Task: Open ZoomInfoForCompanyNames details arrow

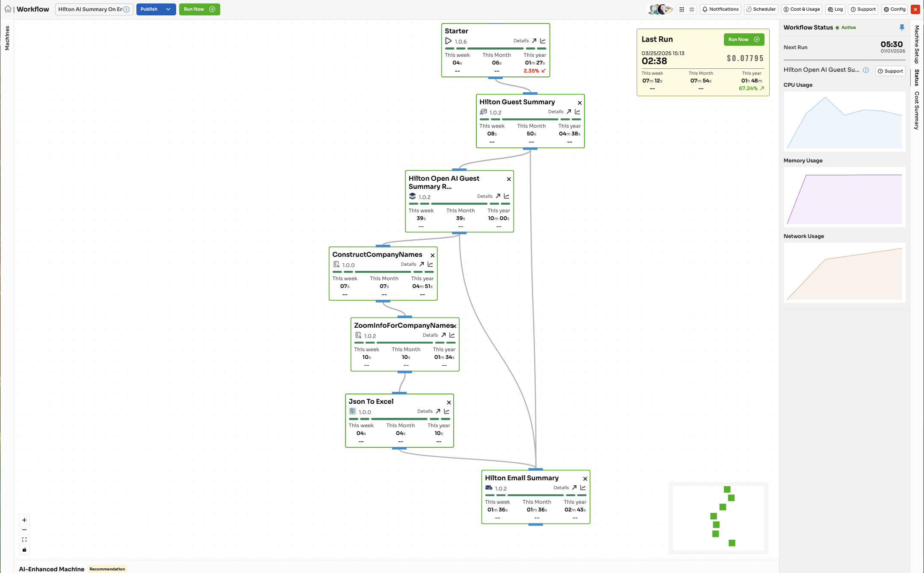Action: [443, 335]
